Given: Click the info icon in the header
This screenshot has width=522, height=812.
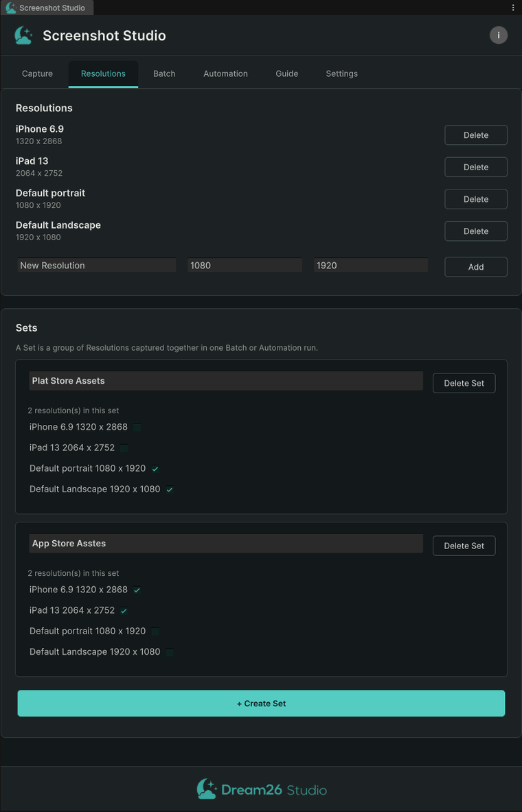Looking at the screenshot, I should [x=498, y=35].
